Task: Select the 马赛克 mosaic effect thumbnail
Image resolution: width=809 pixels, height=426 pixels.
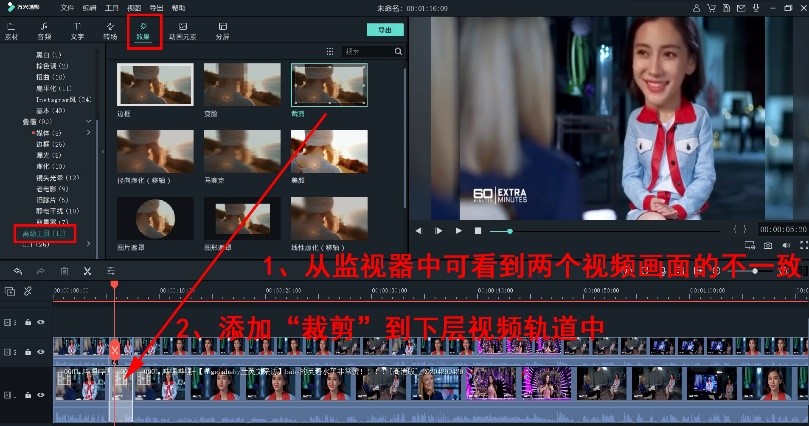Action: 242,152
